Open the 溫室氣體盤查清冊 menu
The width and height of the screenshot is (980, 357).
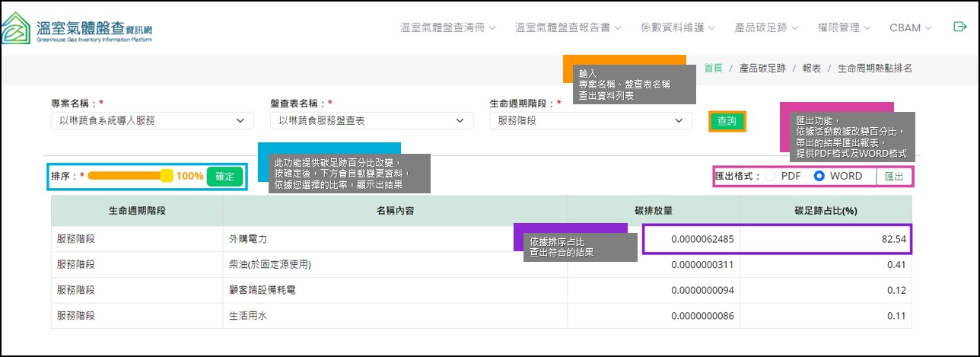(447, 27)
